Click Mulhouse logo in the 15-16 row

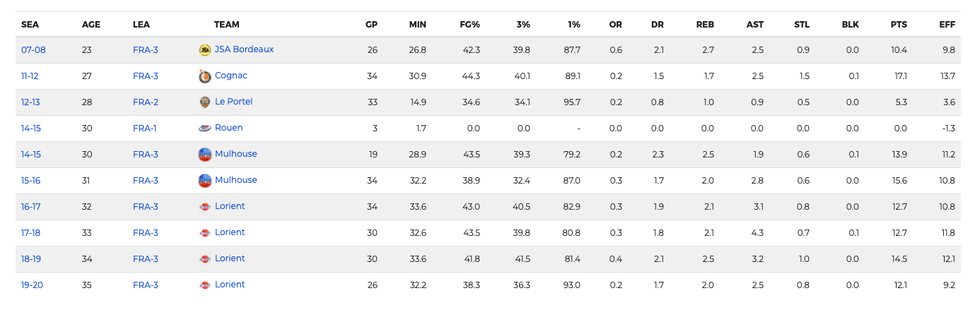[x=205, y=181]
